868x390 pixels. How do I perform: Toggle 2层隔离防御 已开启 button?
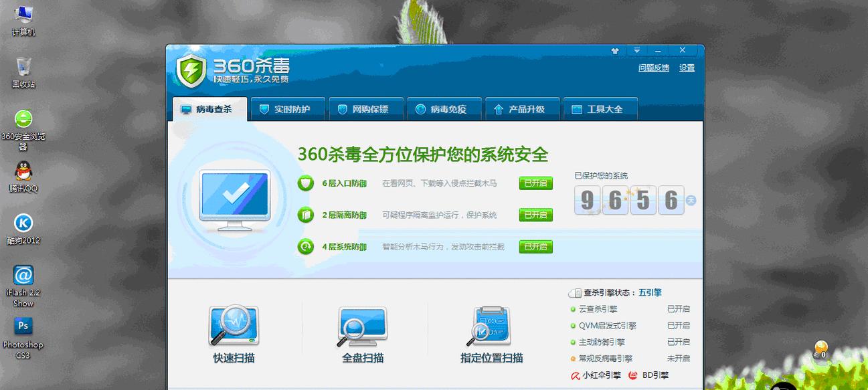[535, 215]
